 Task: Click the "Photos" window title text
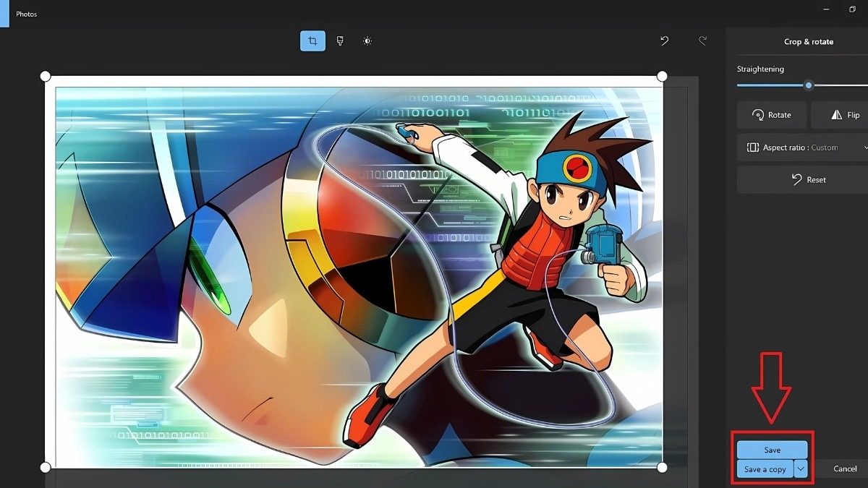click(x=27, y=14)
